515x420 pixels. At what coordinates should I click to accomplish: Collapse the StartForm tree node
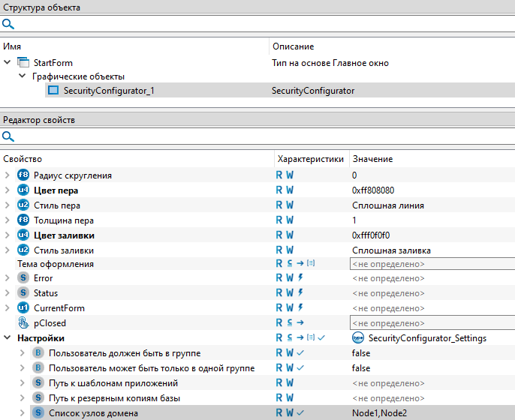click(8, 62)
